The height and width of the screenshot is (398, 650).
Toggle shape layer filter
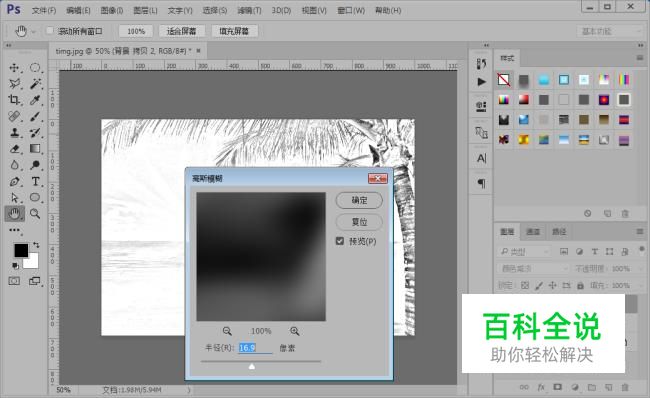coord(609,252)
